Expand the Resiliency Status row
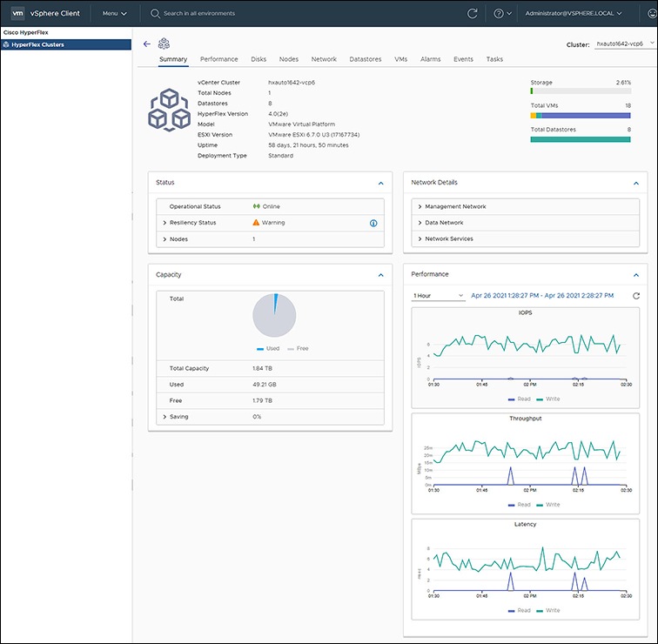Screen dimensions: 658x644 [x=164, y=223]
